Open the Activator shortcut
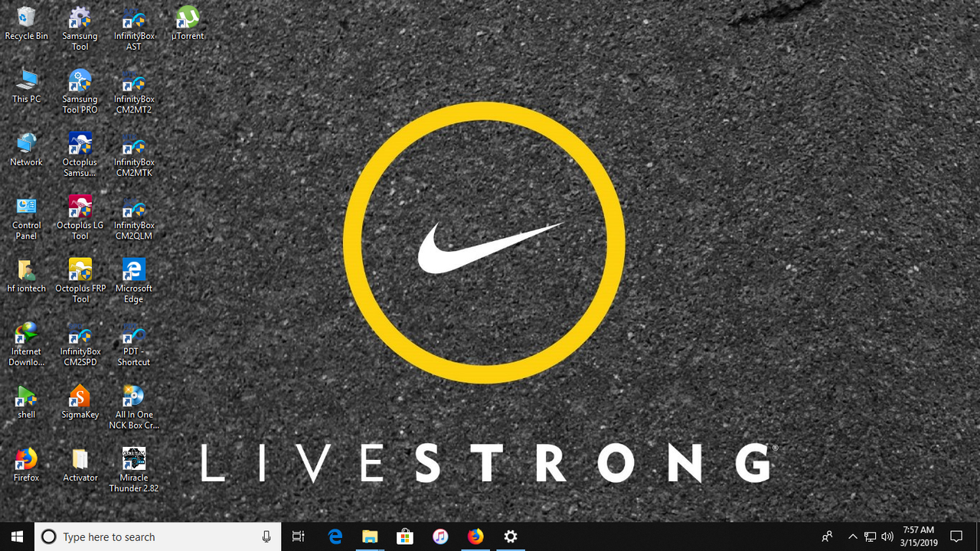This screenshot has width=980, height=551. (x=80, y=459)
